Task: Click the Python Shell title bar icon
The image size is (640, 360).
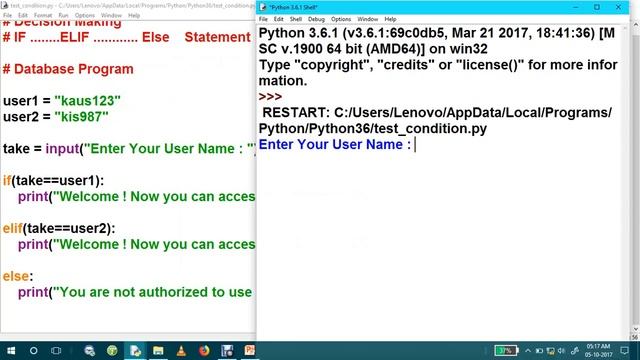Action: [x=262, y=7]
